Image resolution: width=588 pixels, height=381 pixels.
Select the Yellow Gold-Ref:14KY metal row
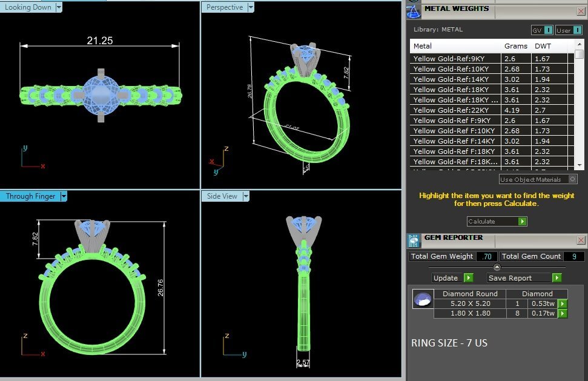point(455,79)
